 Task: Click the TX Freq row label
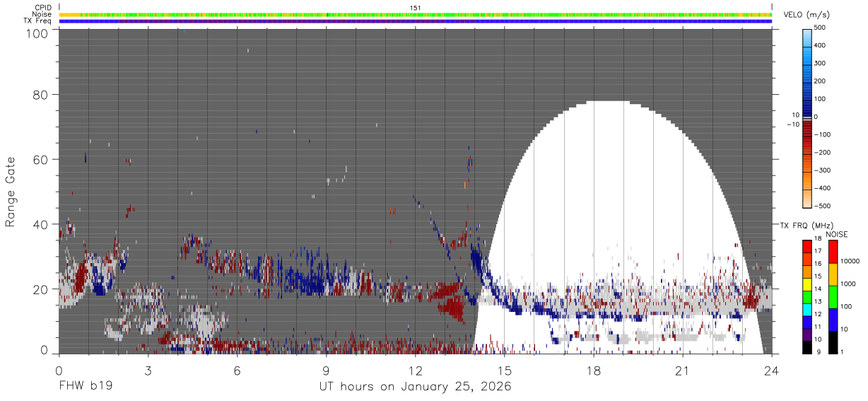point(38,21)
